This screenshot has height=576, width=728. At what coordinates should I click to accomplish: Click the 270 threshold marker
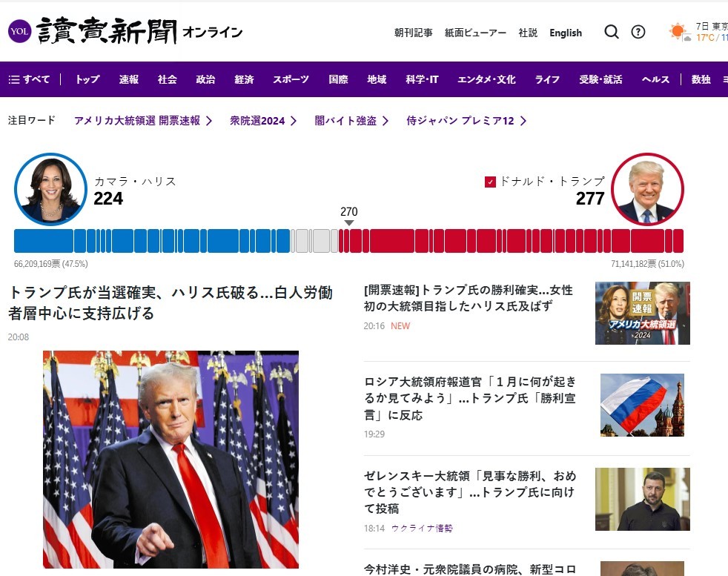349,216
